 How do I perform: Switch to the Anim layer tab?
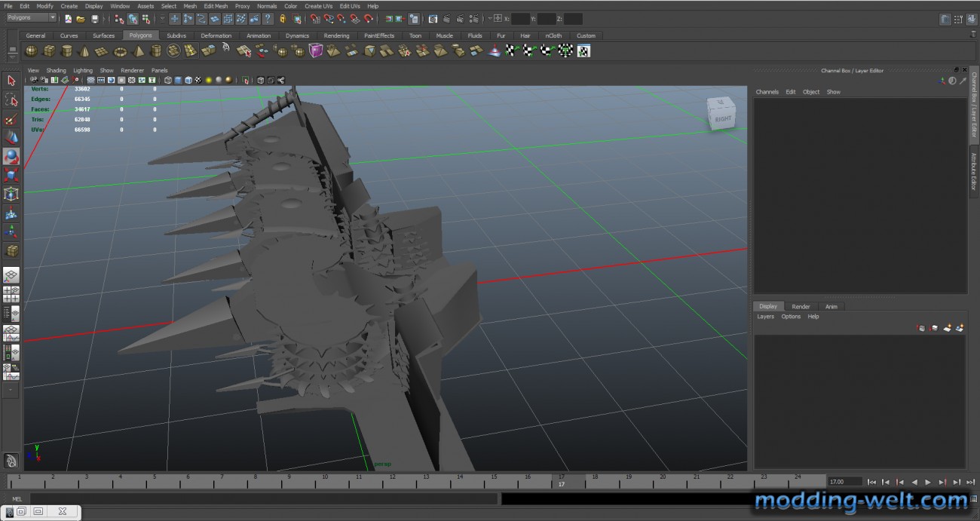pyautogui.click(x=831, y=307)
